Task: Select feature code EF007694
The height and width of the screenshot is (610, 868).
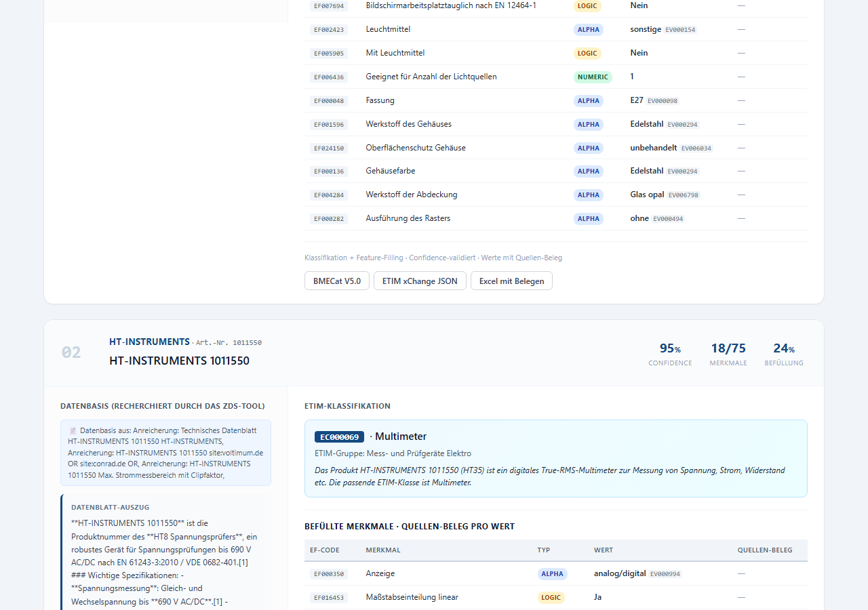Action: (329, 6)
